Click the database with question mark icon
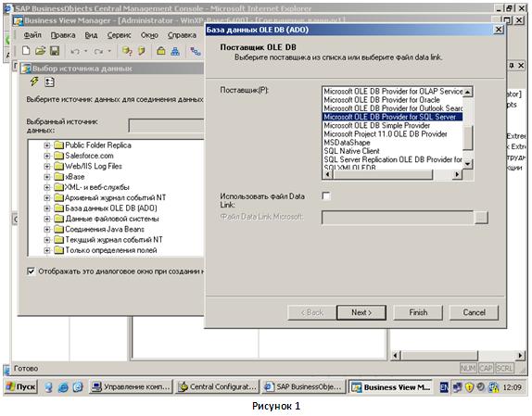Viewport: 532px width, 416px height. pyautogui.click(x=127, y=51)
